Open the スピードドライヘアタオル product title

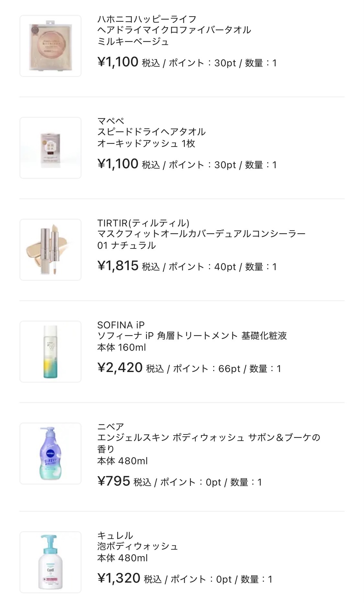pyautogui.click(x=151, y=132)
